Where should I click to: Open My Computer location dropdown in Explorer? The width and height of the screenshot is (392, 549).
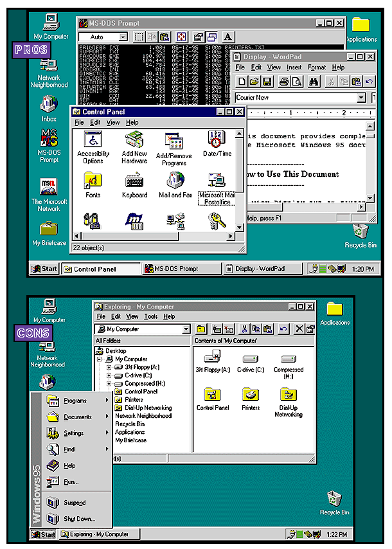pyautogui.click(x=186, y=329)
